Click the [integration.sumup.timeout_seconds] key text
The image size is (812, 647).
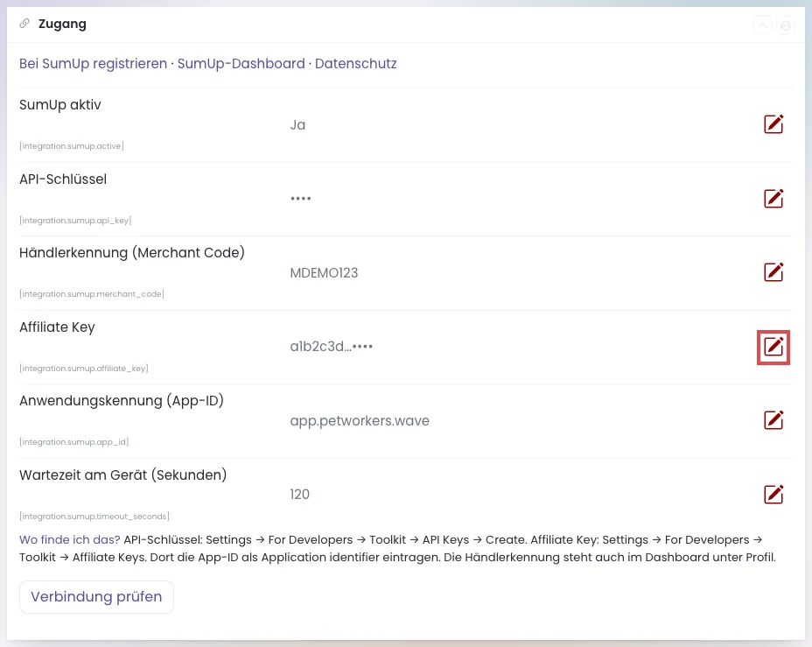94,517
